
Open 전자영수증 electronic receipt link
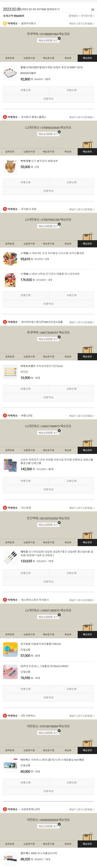pyautogui.click(x=88, y=16)
